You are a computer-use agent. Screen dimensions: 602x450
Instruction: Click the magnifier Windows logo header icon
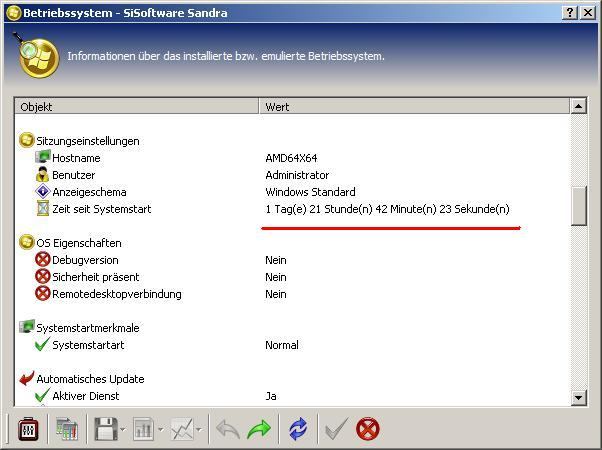click(x=36, y=56)
